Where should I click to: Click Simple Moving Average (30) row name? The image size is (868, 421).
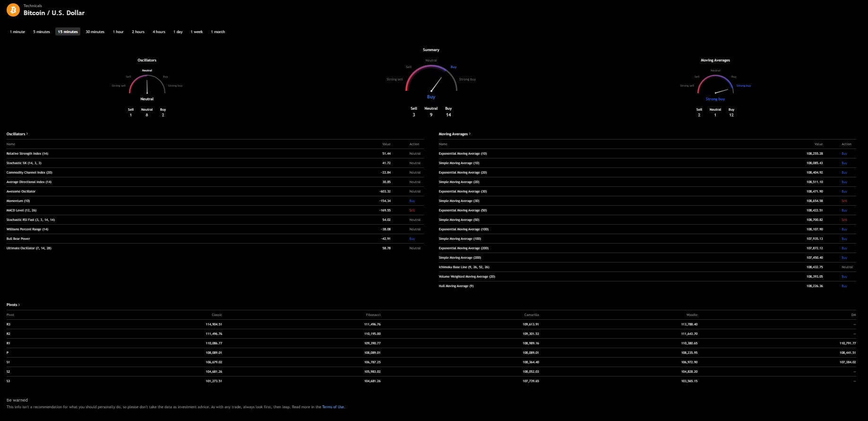pos(459,201)
